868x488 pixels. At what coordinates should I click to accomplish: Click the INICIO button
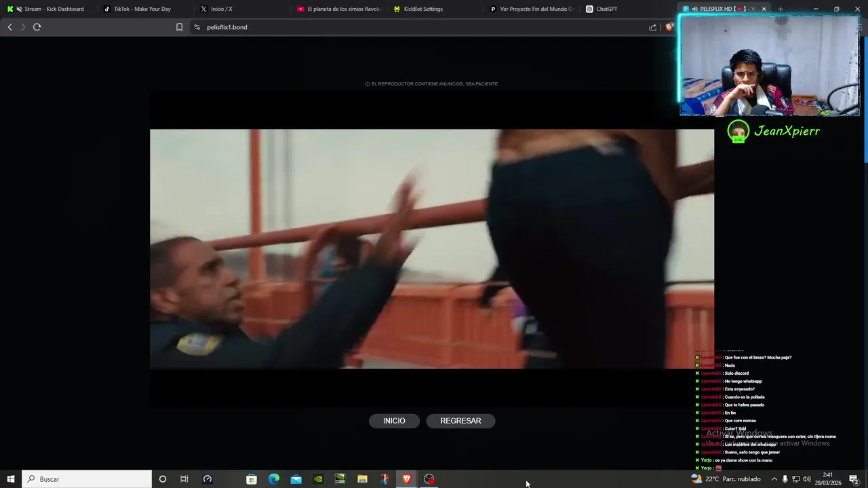point(394,421)
